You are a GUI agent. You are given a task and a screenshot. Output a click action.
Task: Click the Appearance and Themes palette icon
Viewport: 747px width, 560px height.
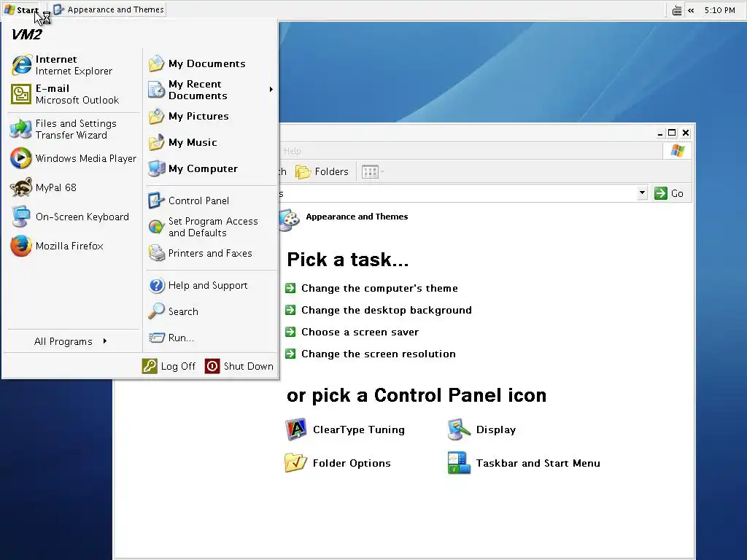289,219
